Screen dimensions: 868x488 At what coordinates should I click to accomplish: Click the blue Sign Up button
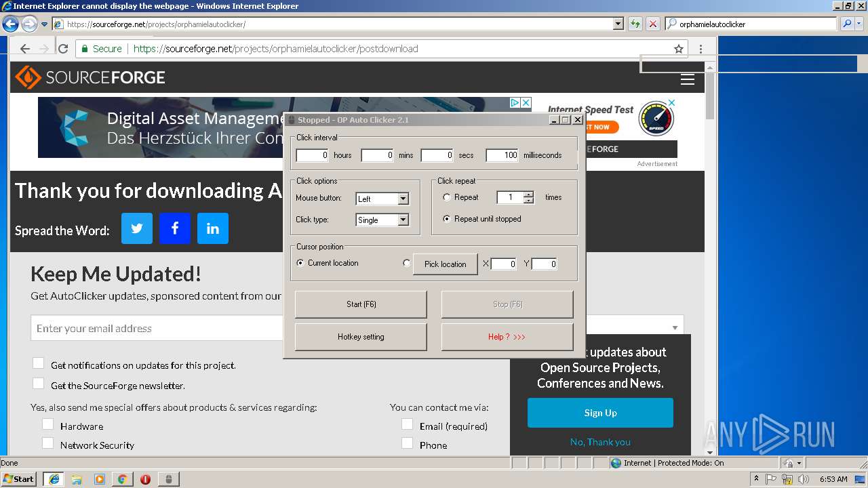click(x=600, y=413)
